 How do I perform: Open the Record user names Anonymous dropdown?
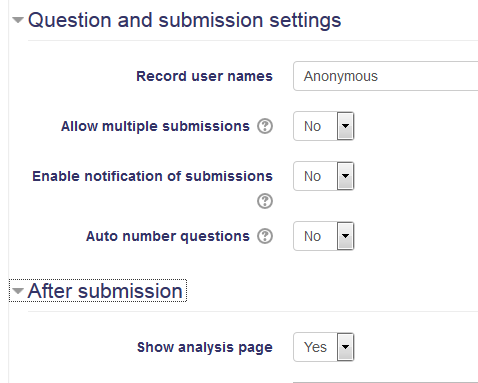pos(386,76)
